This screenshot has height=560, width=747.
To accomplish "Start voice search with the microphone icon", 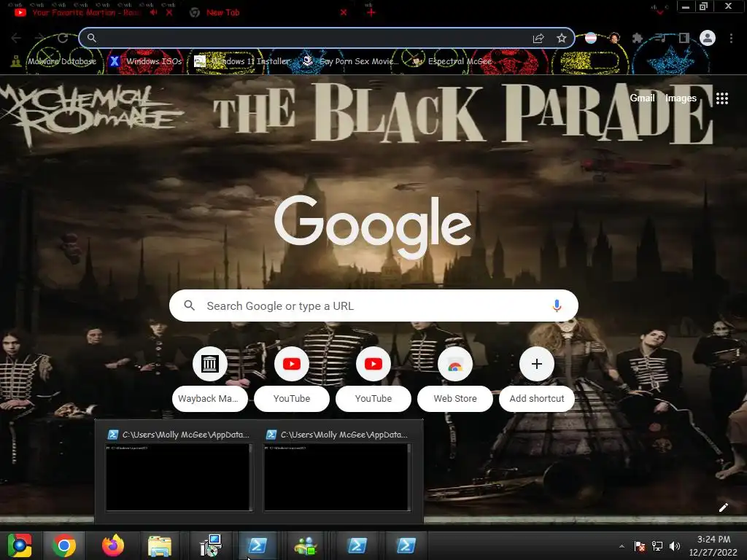I will tap(557, 306).
